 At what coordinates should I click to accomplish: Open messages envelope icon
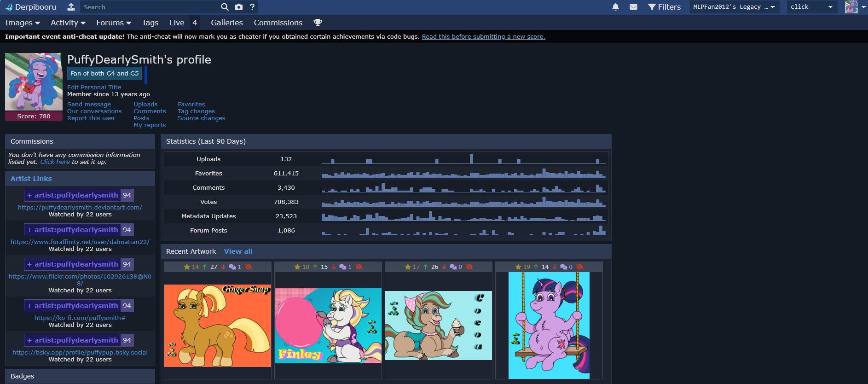pos(634,7)
